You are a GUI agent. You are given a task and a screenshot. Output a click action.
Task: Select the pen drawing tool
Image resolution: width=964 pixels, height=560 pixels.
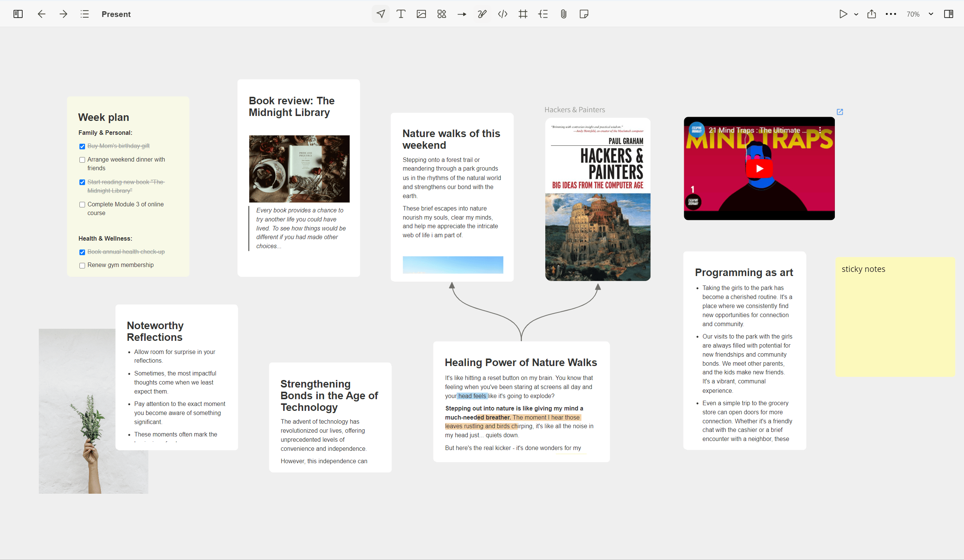482,14
